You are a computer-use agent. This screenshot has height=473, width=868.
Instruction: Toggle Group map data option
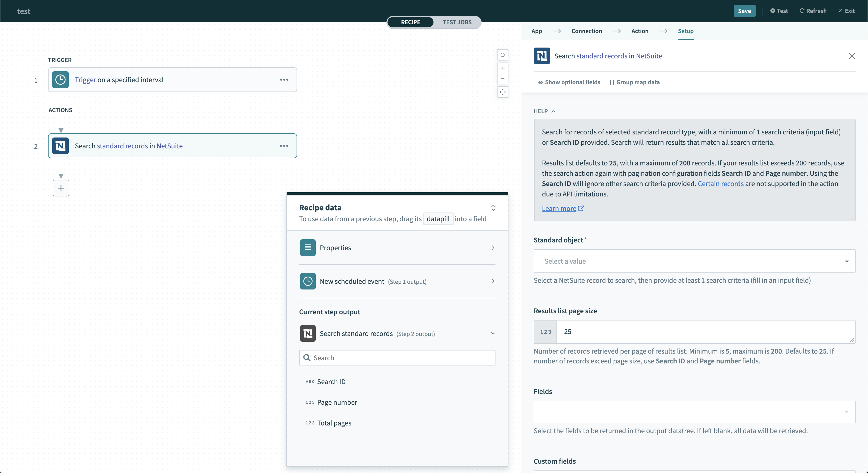click(x=634, y=82)
